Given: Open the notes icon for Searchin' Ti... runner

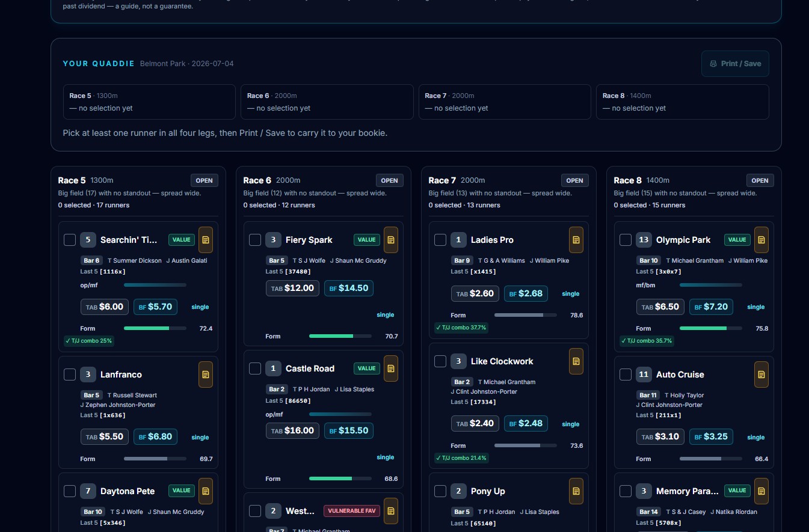Looking at the screenshot, I should tap(206, 240).
